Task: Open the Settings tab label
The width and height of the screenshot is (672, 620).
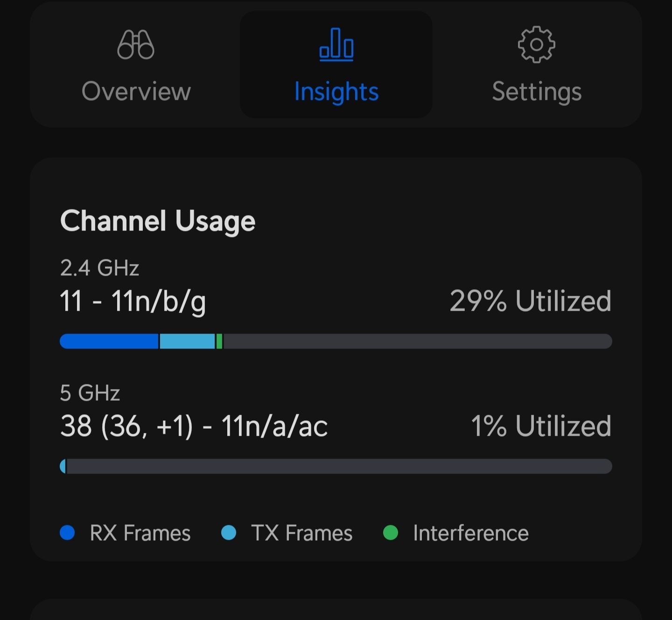Action: click(x=537, y=91)
